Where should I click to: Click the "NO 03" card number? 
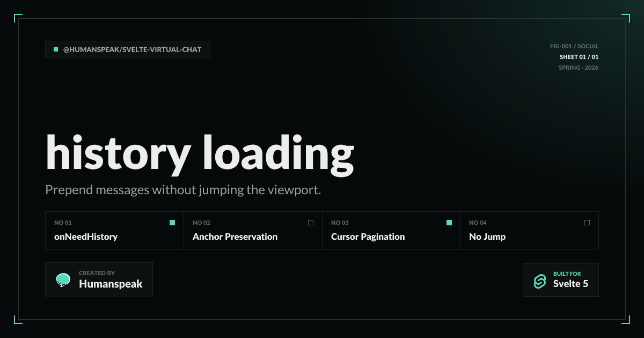click(x=340, y=223)
